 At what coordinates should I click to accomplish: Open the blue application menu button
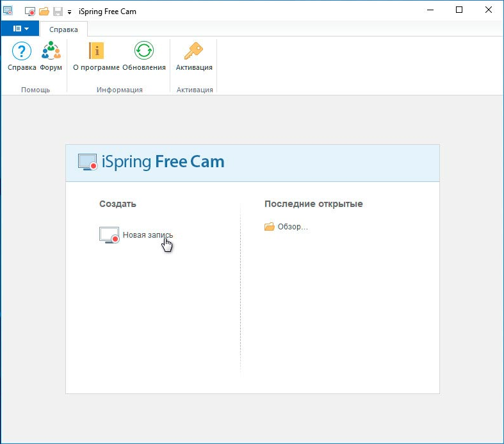click(20, 29)
